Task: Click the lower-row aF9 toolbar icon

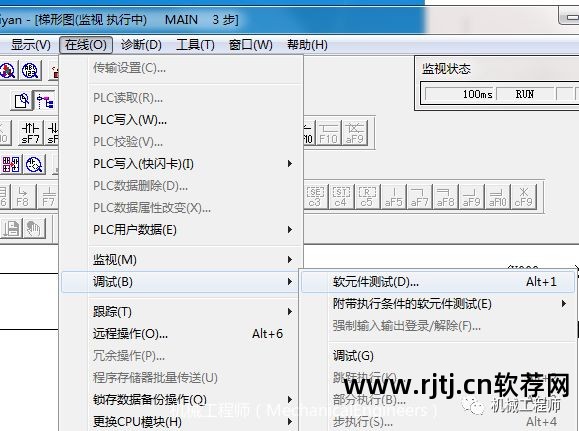Action: pyautogui.click(x=472, y=196)
